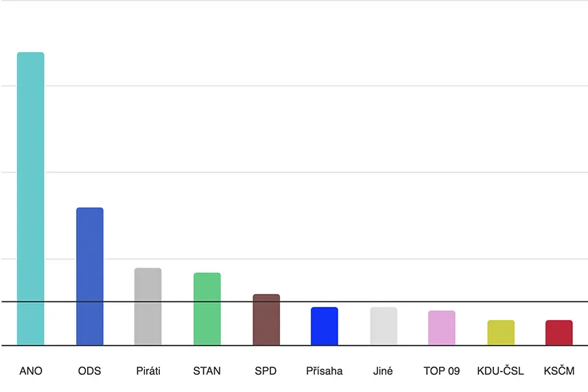588x392 pixels.
Task: Select the KDU-ČSL label text
Action: click(x=501, y=371)
